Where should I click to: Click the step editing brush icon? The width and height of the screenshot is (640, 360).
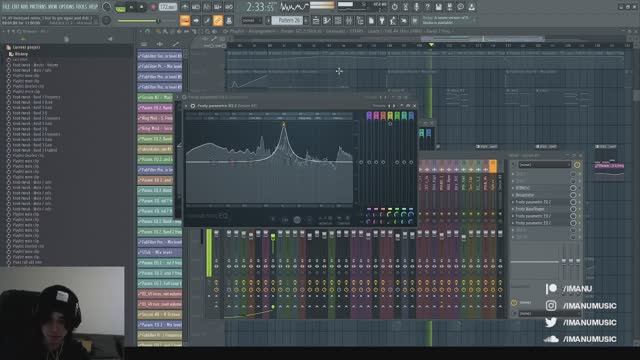tap(207, 20)
